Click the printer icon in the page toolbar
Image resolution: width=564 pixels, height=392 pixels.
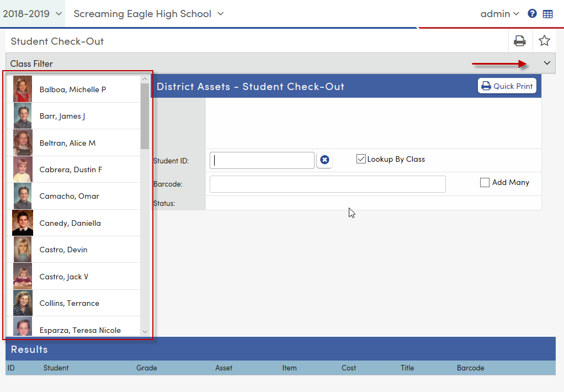[519, 40]
